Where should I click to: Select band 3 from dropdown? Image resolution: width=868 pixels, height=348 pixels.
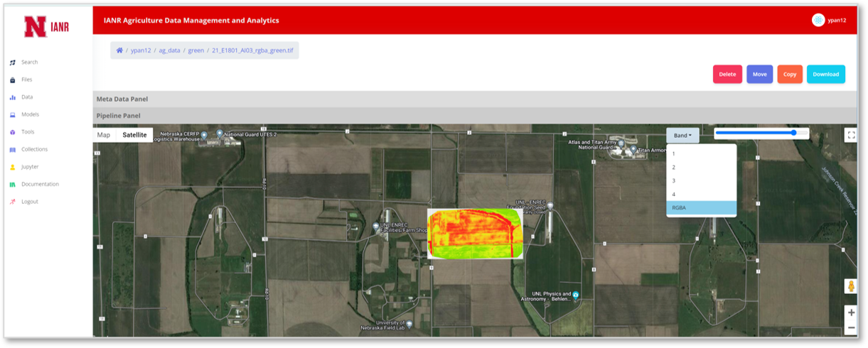pyautogui.click(x=701, y=180)
